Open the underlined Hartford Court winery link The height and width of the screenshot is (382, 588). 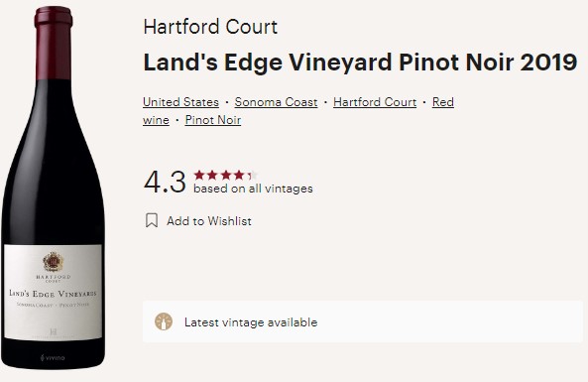pyautogui.click(x=375, y=102)
